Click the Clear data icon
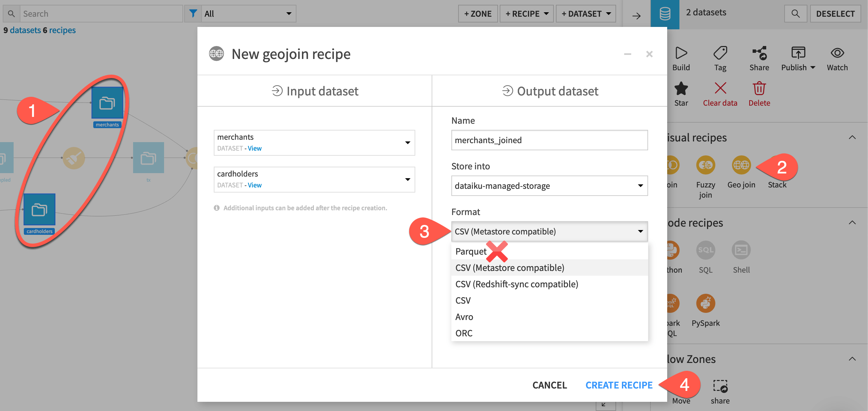The width and height of the screenshot is (868, 411). 720,88
